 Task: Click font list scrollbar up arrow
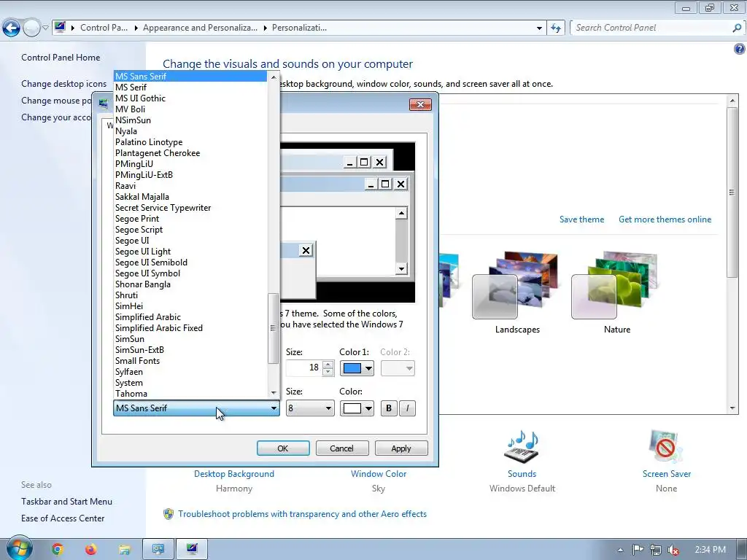[x=274, y=77]
